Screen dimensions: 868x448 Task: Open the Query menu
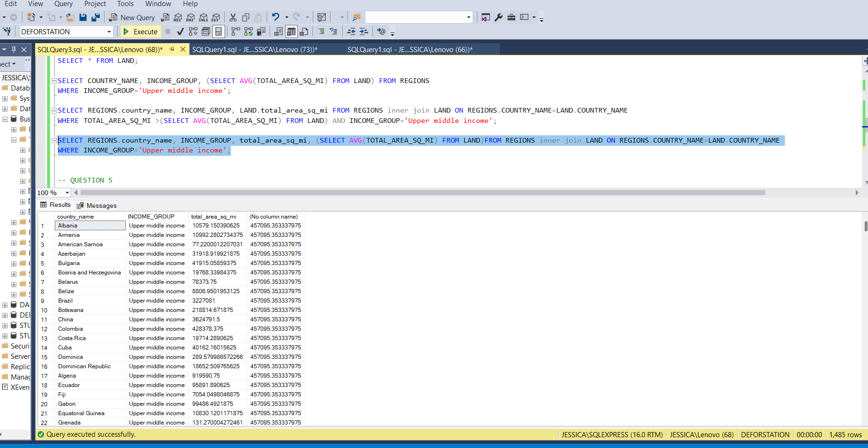click(63, 4)
